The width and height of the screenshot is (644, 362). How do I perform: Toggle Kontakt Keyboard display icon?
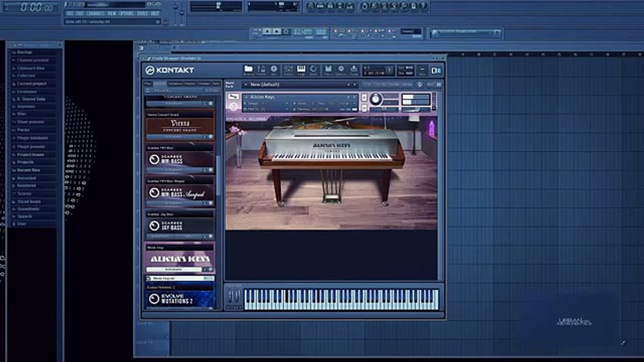click(301, 69)
